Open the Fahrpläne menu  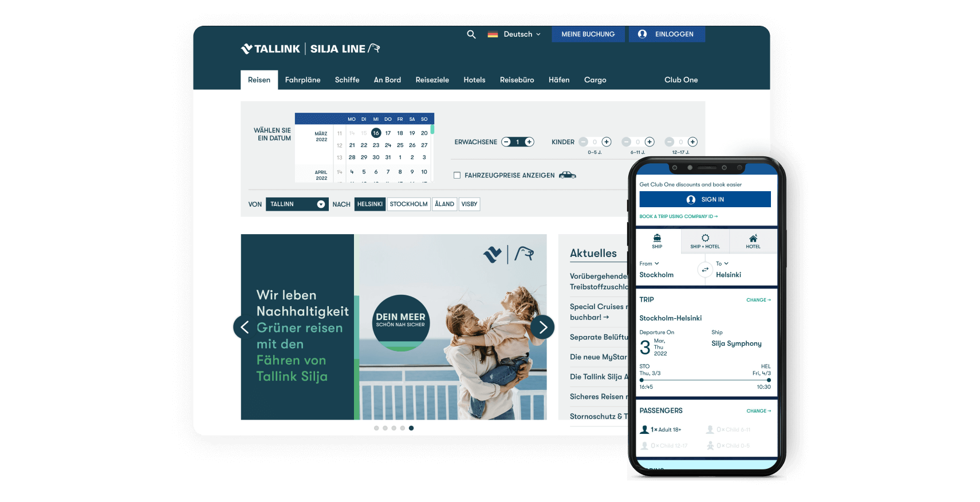tap(302, 80)
